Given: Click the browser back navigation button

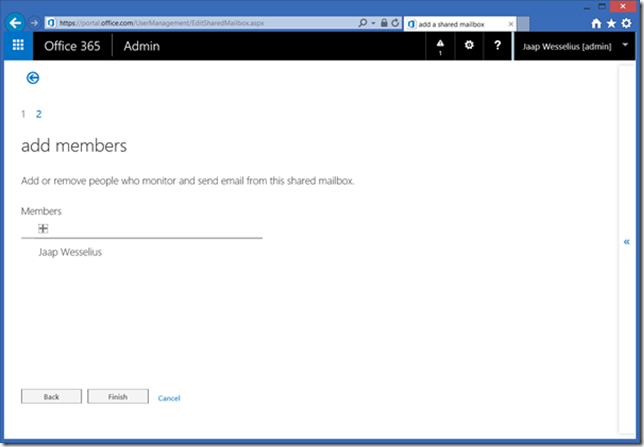Looking at the screenshot, I should 16,22.
